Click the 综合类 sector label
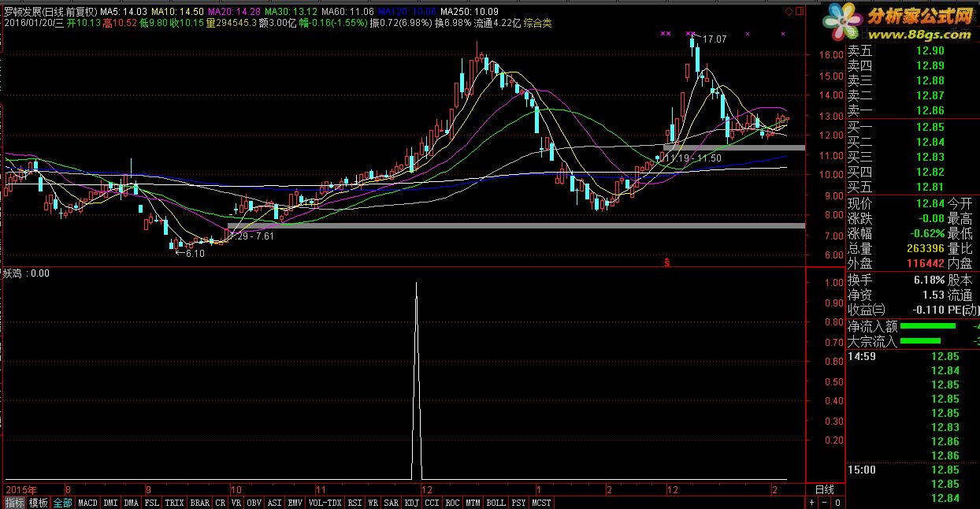This screenshot has width=980, height=509. 538,23
